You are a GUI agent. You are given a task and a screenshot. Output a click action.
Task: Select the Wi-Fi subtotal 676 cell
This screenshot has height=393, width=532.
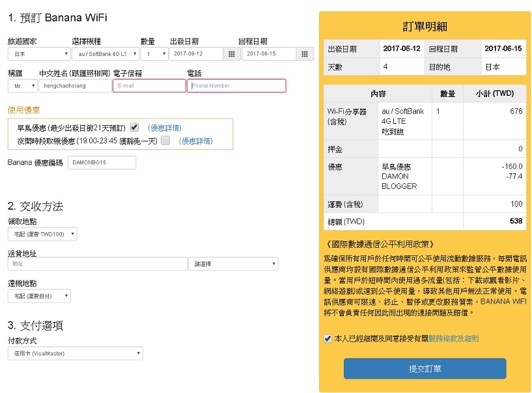tap(516, 111)
